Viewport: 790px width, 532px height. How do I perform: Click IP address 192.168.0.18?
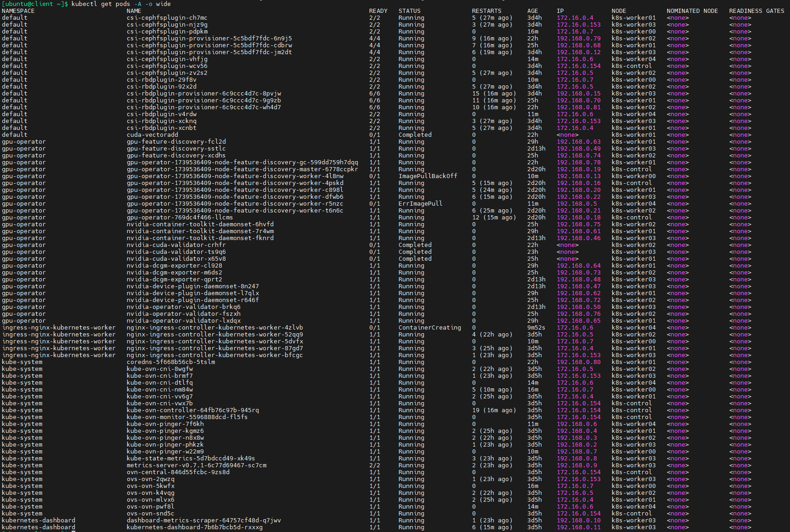click(x=578, y=217)
